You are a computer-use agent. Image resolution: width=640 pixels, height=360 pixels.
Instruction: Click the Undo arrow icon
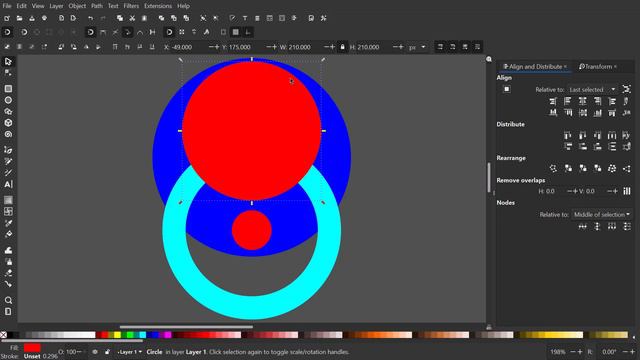point(90,18)
